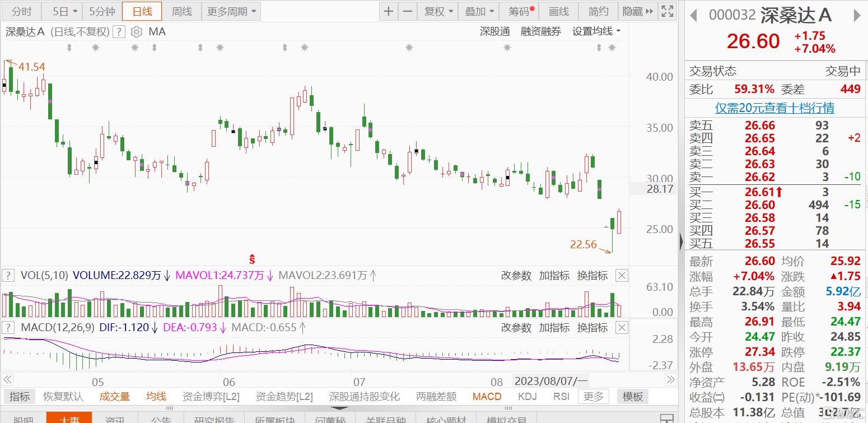868x423 pixels.
Task: Toggle the 均线 moving average overlay
Action: pos(156,397)
